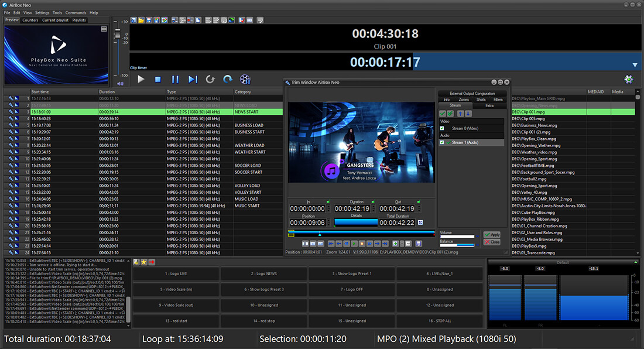Toggle the Stream 1 (Audio) checkbox
Viewport: 644px width, 349px height.
[x=442, y=142]
